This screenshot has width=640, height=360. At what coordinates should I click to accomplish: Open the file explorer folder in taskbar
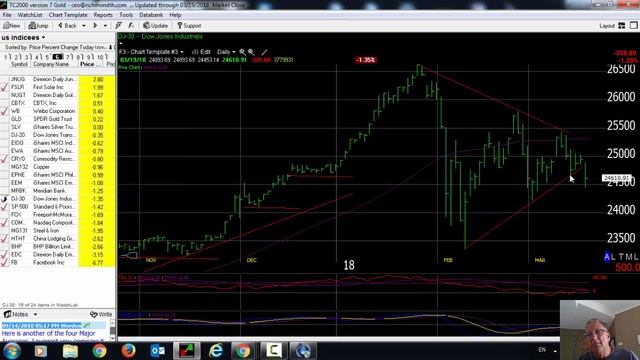tap(70, 351)
